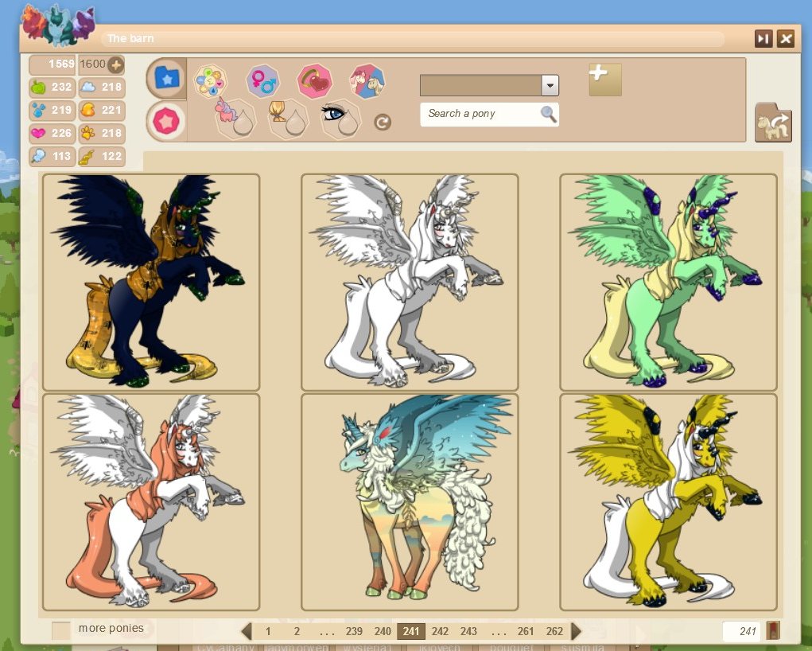Screen dimensions: 812x651
Task: Go to page 239
Action: point(354,631)
